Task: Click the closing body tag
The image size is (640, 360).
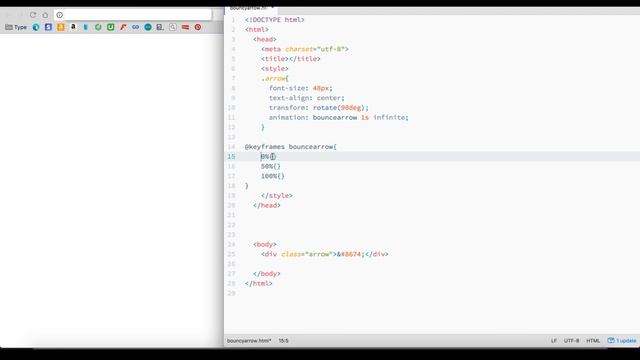Action: (x=267, y=273)
